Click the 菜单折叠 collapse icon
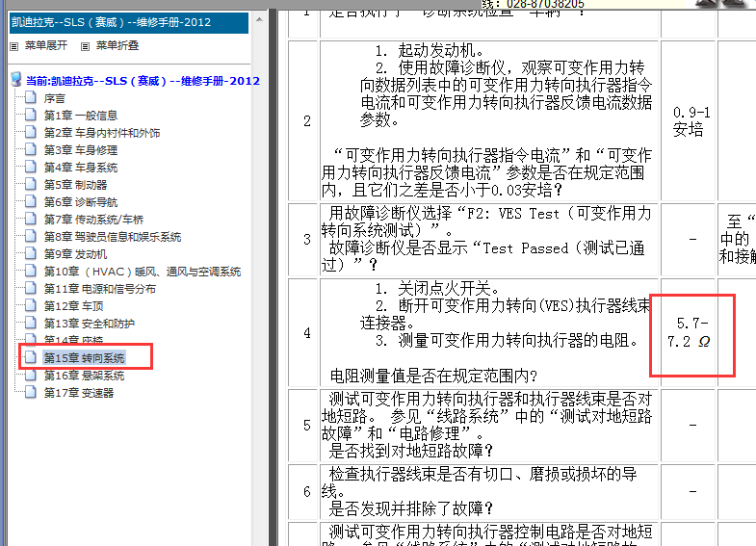Viewport: 756px width, 546px height. coord(86,46)
